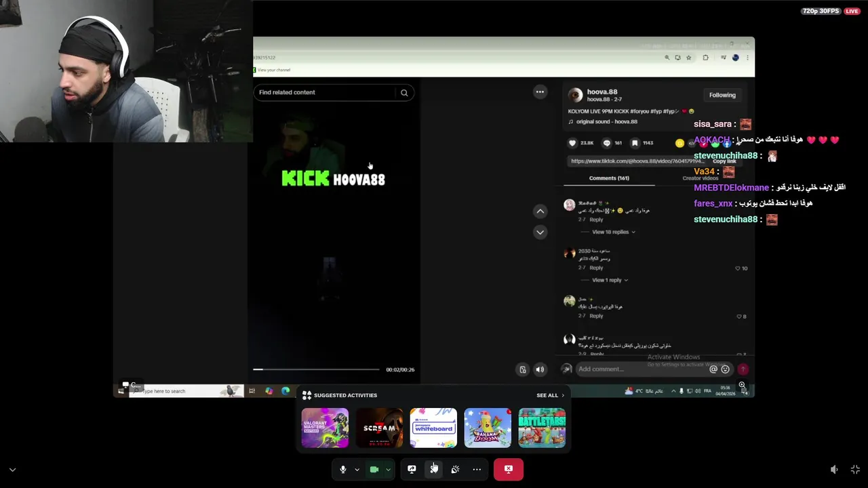Image resolution: width=868 pixels, height=488 pixels.
Task: Click the @ mention icon in comment box
Action: point(713,369)
